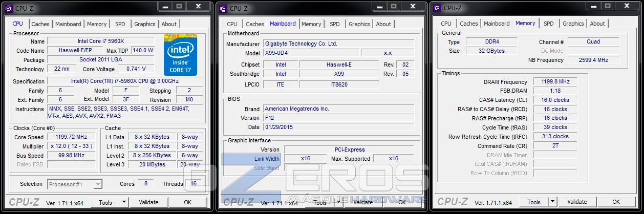Viewport: 644px width, 214px height.
Task: Expand Tools dropdown arrow in middle window
Action: tap(338, 203)
